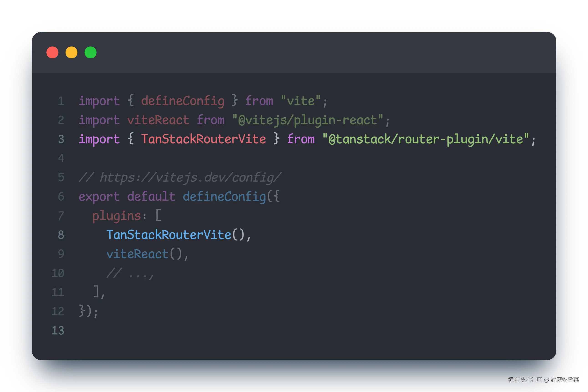This screenshot has width=588, height=392.
Task: Click the blue TanStackRouterVite() call
Action: [x=175, y=235]
